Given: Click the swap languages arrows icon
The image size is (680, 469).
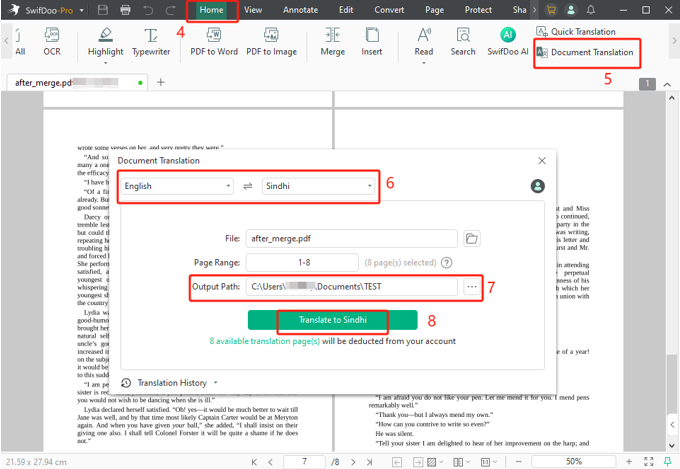Looking at the screenshot, I should [247, 186].
